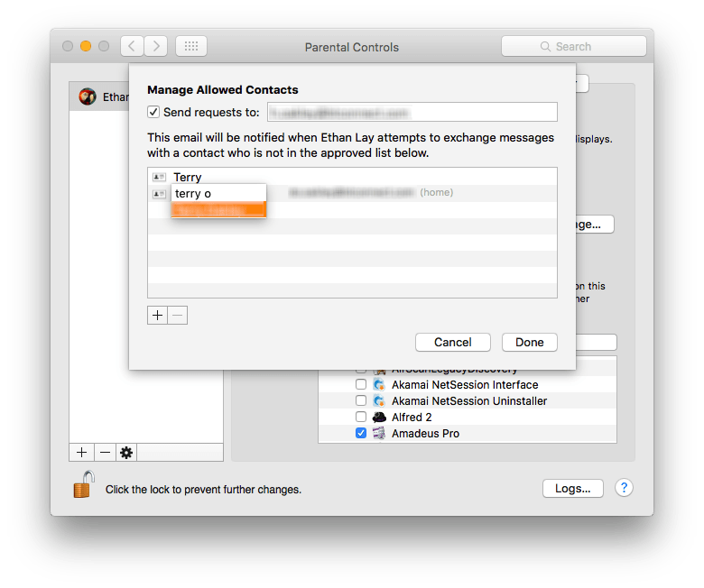Open the help question mark button
Screen dimensions: 704x588
coord(624,488)
